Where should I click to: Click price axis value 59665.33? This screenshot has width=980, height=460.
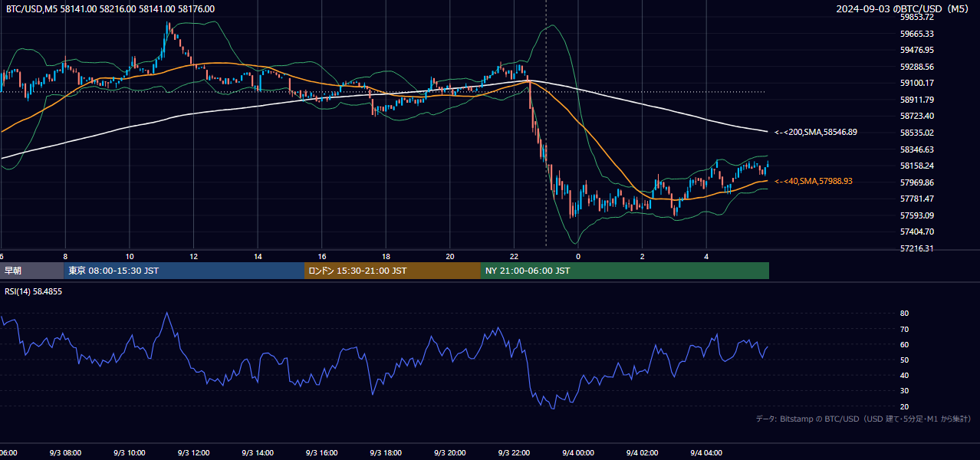click(x=917, y=34)
